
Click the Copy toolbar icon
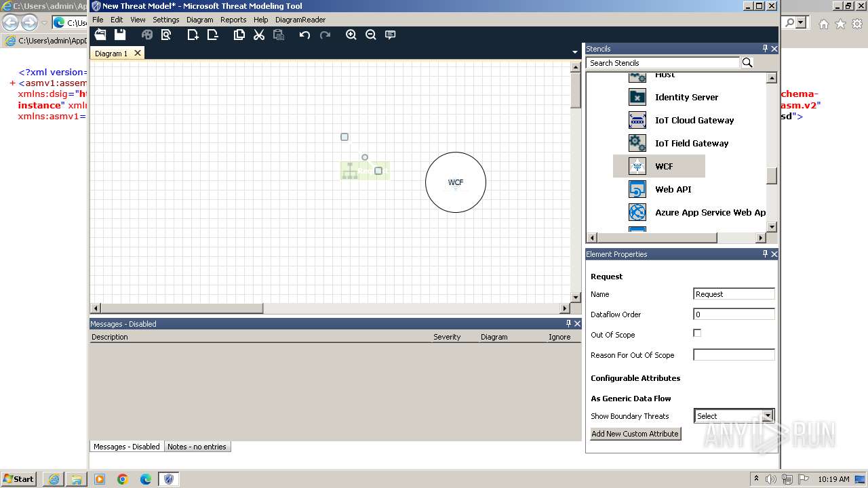coord(239,35)
